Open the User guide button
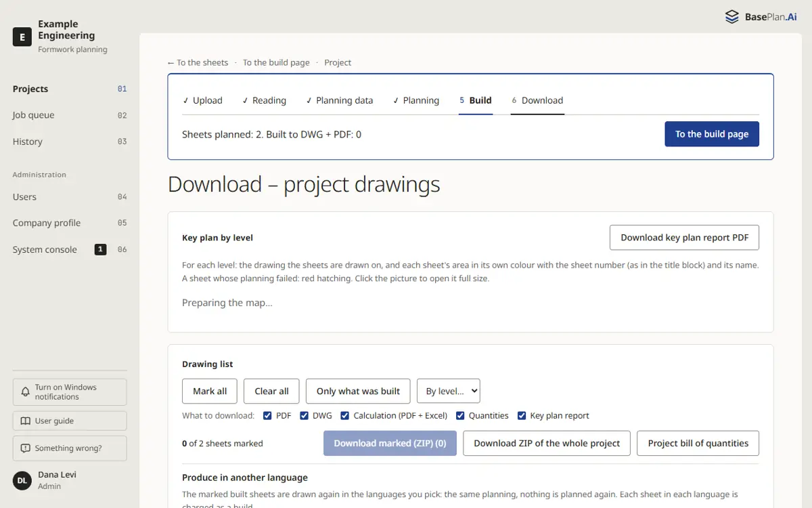The height and width of the screenshot is (508, 812). pos(70,421)
